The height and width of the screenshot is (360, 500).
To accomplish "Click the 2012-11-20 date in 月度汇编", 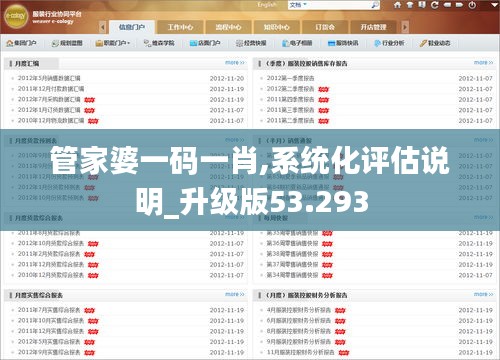I will coord(227,78).
